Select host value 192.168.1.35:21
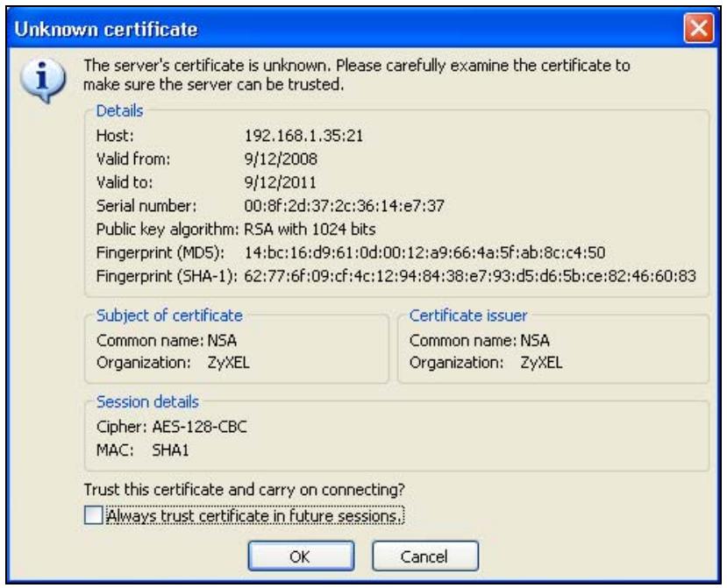The width and height of the screenshot is (727, 588). click(303, 136)
